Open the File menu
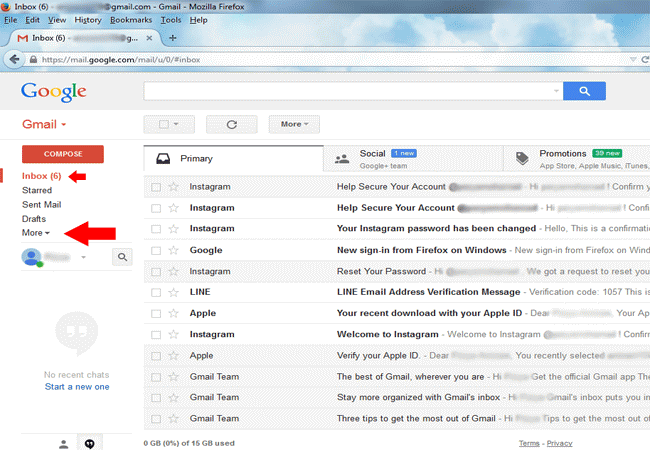 (10, 20)
